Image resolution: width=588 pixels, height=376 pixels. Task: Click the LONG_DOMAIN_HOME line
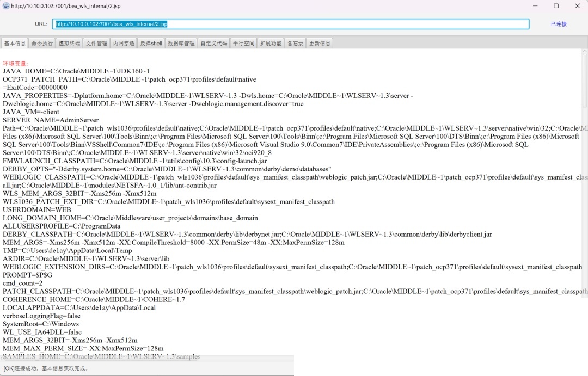tap(130, 218)
